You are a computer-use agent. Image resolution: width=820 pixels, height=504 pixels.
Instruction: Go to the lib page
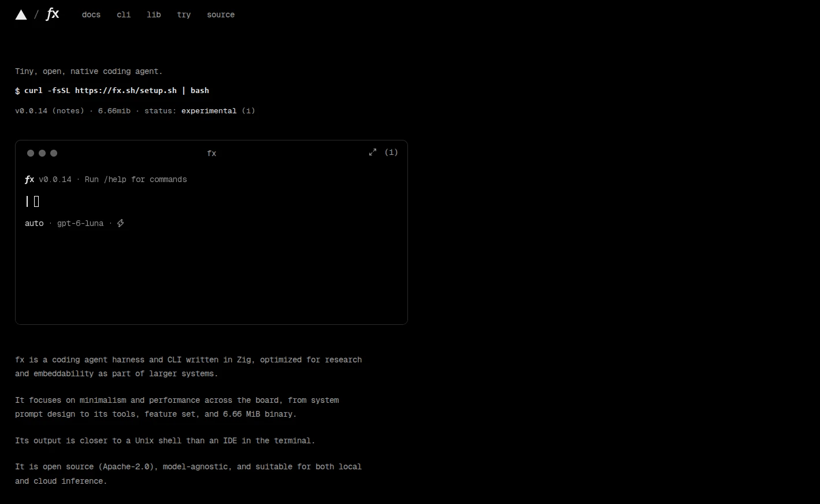pyautogui.click(x=154, y=14)
